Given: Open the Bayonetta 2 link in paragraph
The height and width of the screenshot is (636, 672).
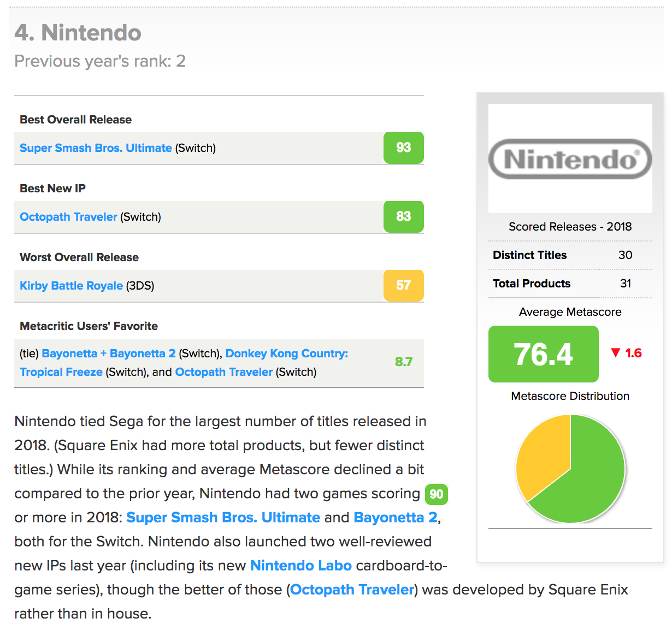Looking at the screenshot, I should 396,517.
